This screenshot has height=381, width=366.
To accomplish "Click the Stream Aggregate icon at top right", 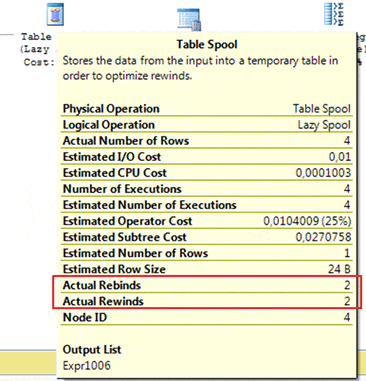I will [334, 14].
